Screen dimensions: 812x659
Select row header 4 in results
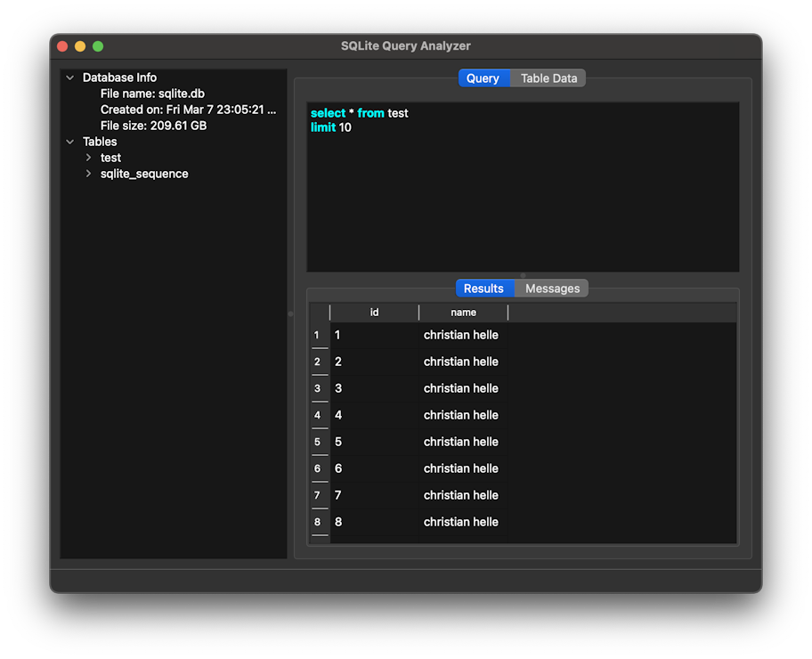tap(320, 415)
